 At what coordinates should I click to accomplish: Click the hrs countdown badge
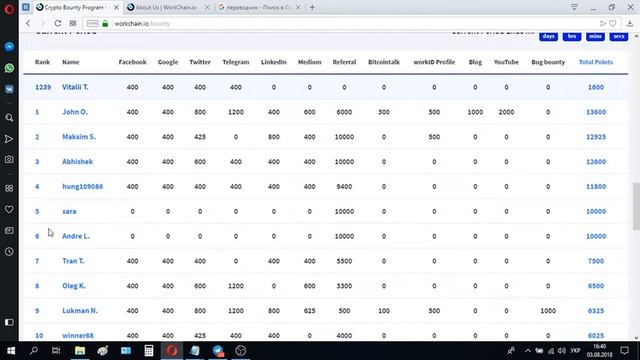pyautogui.click(x=572, y=36)
